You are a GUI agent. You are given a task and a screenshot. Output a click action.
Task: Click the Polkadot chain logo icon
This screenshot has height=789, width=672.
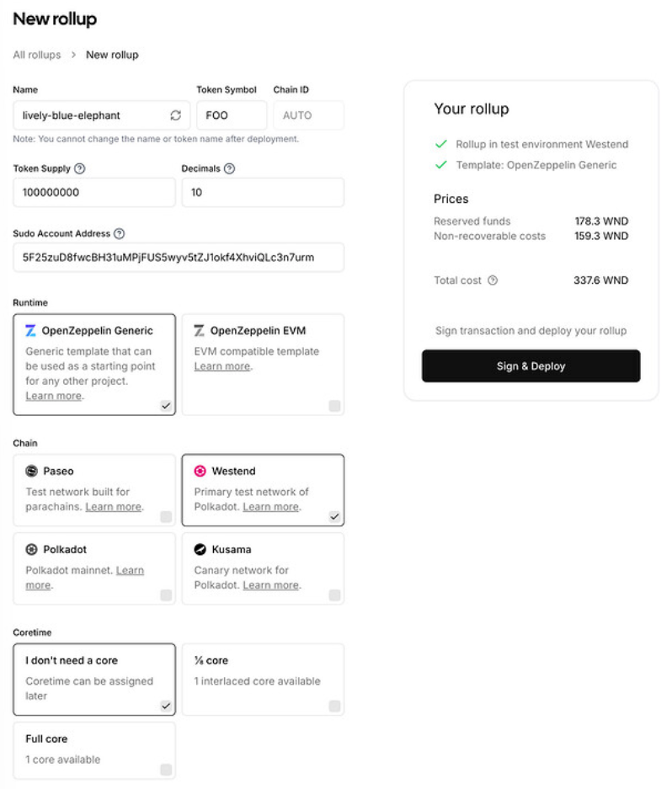click(32, 550)
